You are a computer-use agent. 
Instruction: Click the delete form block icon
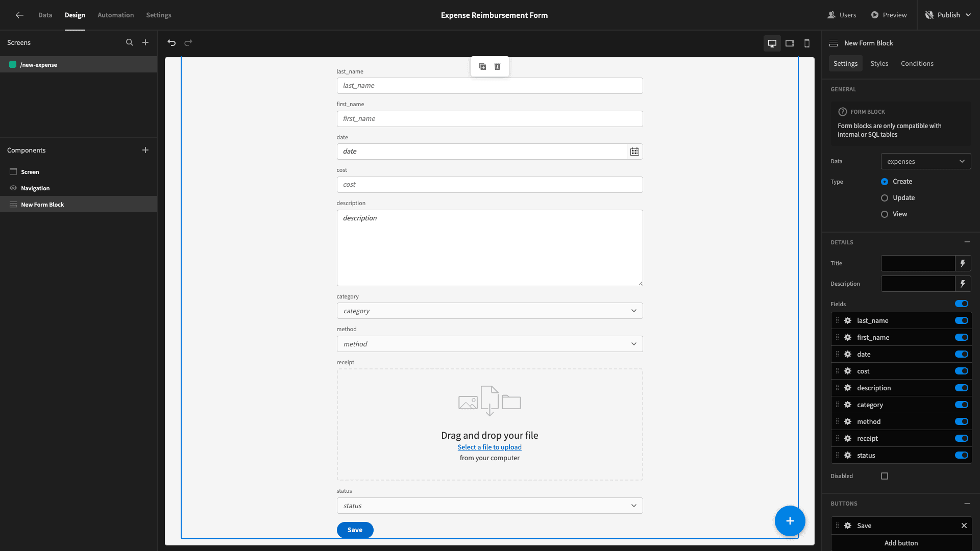coord(498,66)
